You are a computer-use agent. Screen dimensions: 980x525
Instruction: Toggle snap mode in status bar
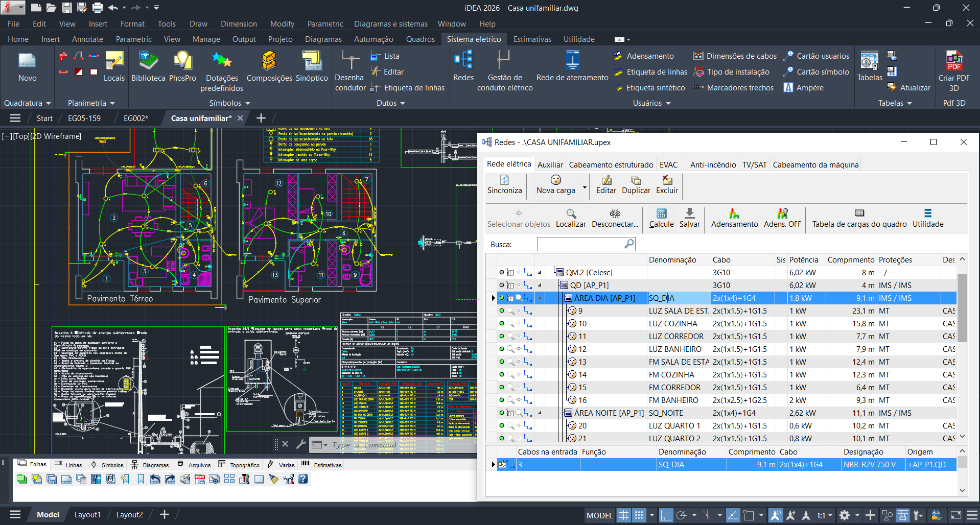639,515
